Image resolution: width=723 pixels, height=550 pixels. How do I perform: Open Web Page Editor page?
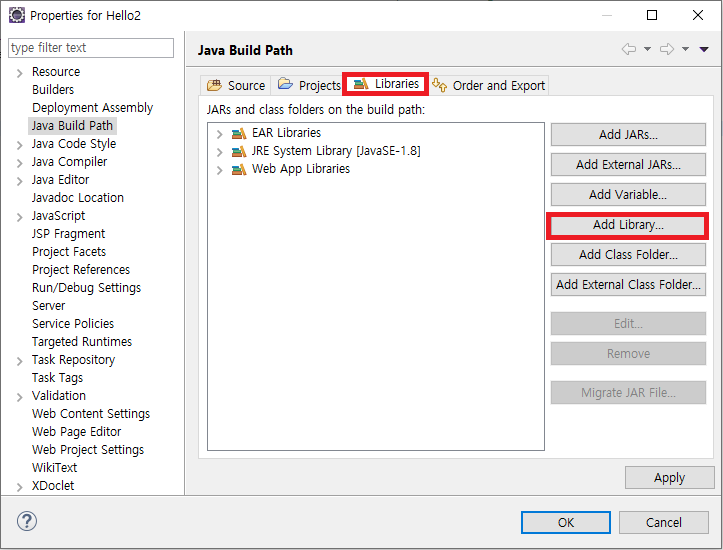[76, 431]
